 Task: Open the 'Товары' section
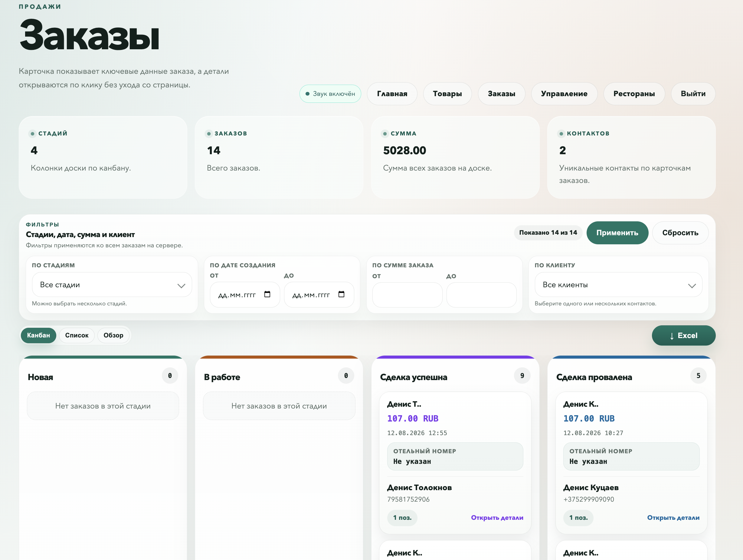pyautogui.click(x=447, y=94)
